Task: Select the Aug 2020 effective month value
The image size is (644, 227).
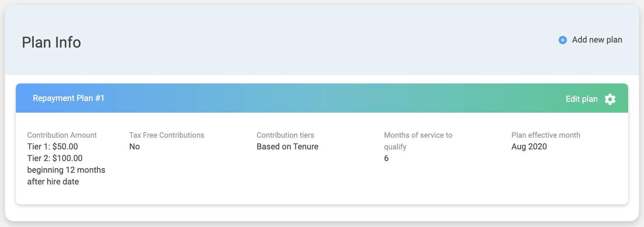Action: point(529,146)
